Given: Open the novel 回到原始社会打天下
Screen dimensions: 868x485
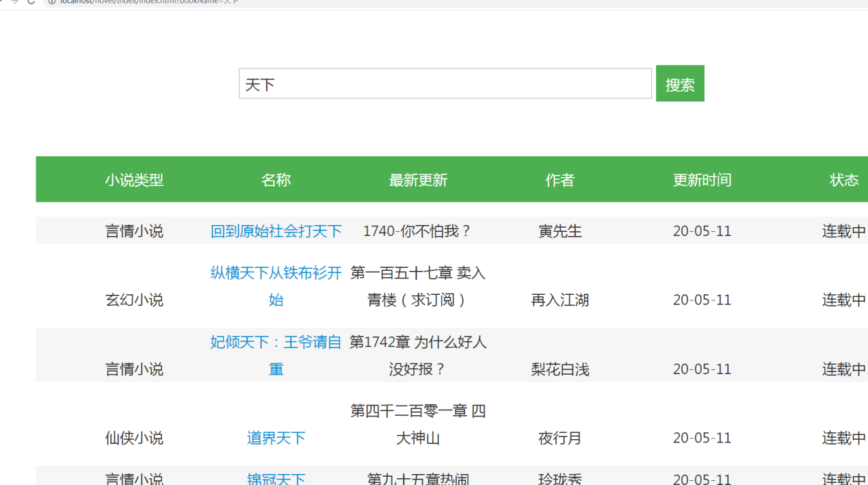Looking at the screenshot, I should (x=276, y=231).
